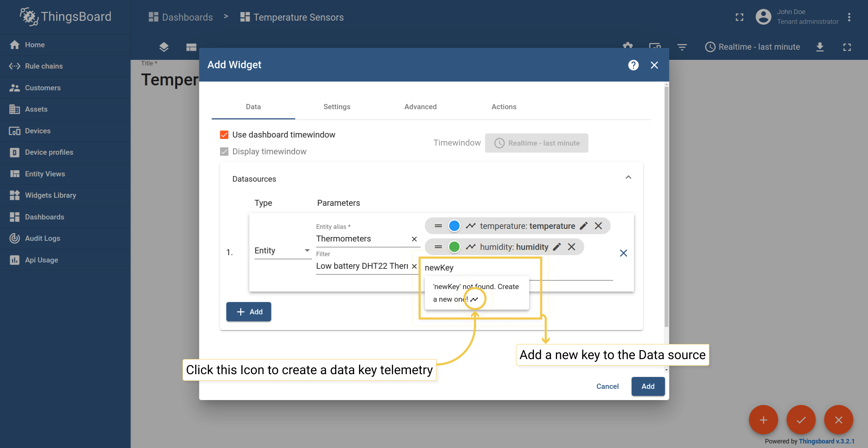Toggle Display timewindow checkbox
Viewport: 868px width, 448px height.
(x=224, y=152)
